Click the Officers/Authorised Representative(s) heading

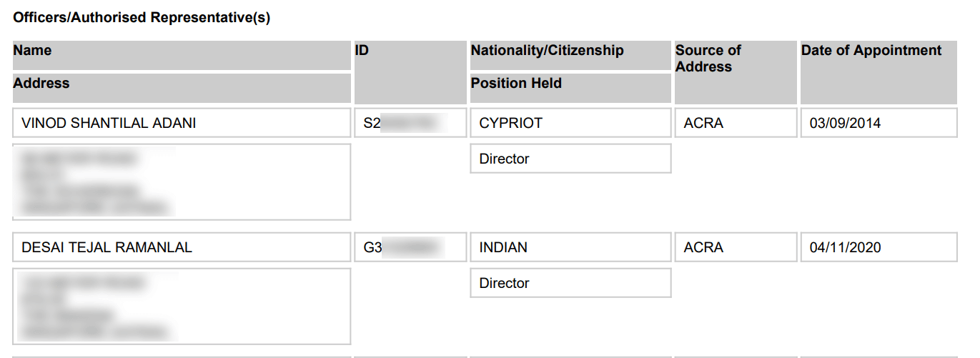point(142,18)
